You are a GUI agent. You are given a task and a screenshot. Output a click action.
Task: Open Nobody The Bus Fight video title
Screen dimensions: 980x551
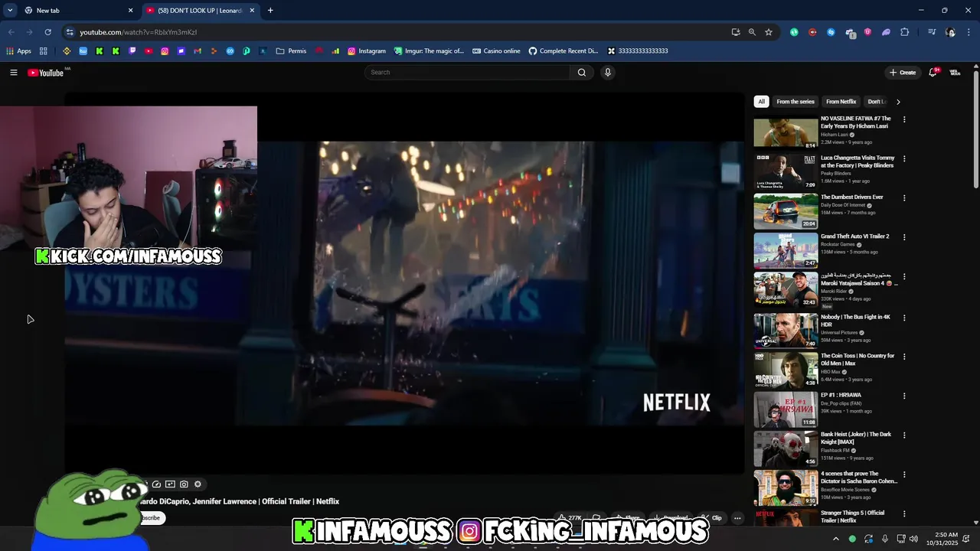[x=855, y=321]
